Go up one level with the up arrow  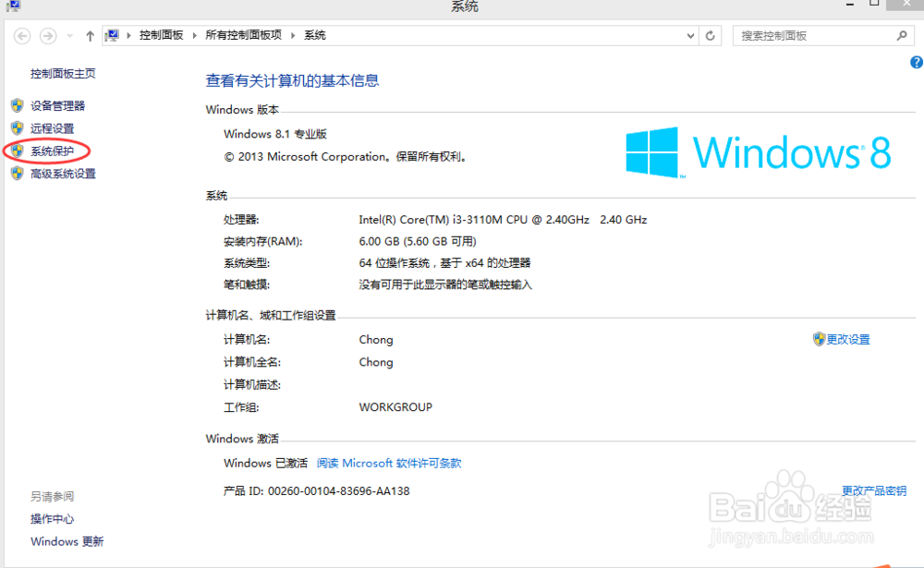(x=90, y=36)
